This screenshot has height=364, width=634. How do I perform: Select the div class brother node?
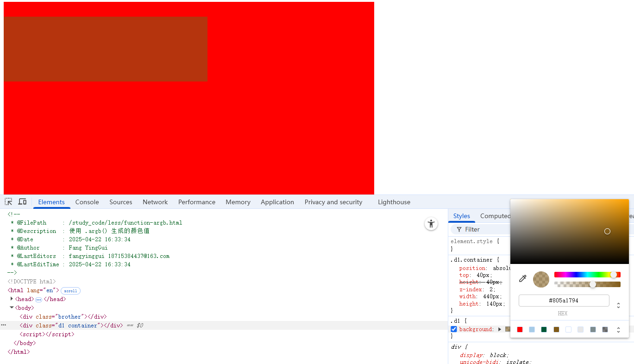63,317
